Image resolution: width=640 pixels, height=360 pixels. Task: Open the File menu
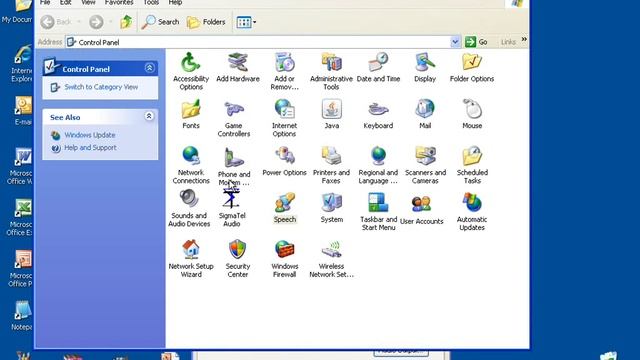coord(45,3)
